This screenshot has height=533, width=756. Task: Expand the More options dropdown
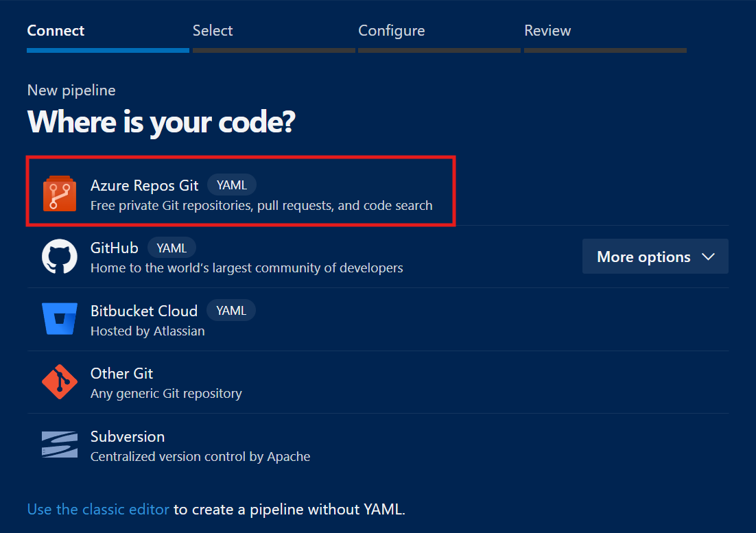pos(643,257)
